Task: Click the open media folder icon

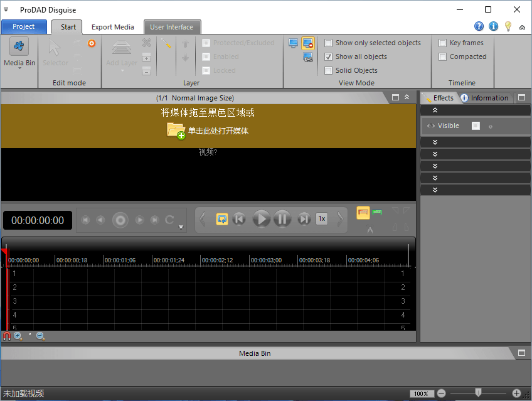Action: [x=176, y=131]
